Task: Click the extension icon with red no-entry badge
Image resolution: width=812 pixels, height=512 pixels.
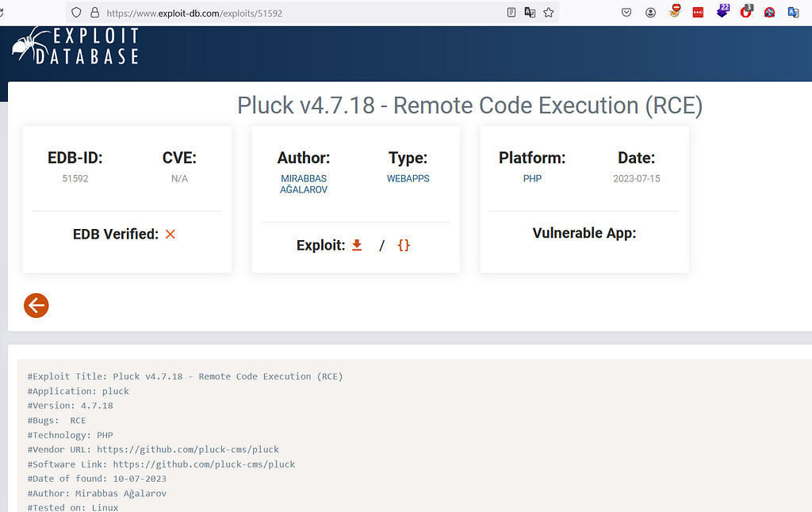Action: [x=675, y=11]
